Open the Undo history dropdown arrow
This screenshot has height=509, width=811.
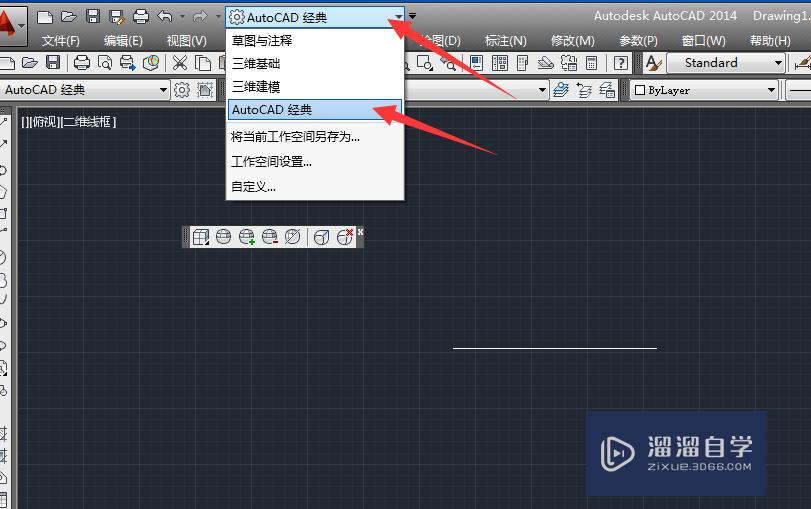(182, 17)
